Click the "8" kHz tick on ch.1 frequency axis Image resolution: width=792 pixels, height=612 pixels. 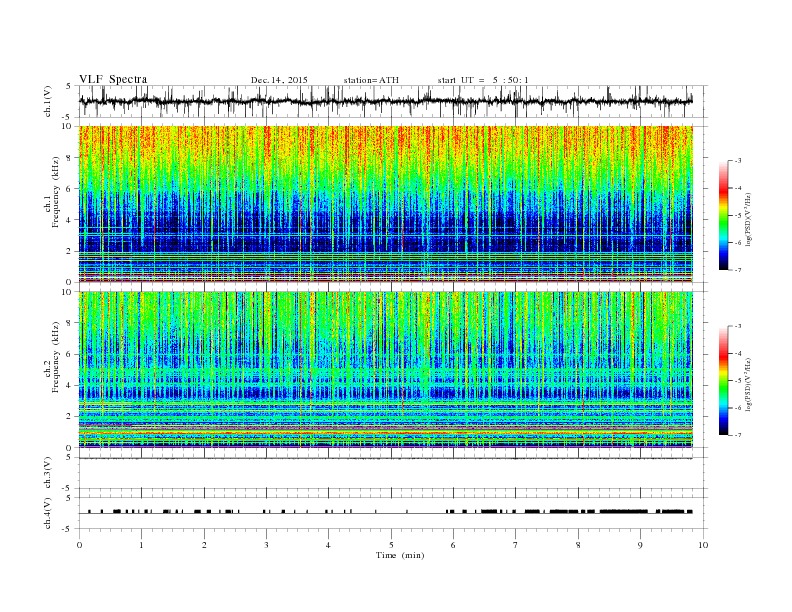[x=69, y=158]
